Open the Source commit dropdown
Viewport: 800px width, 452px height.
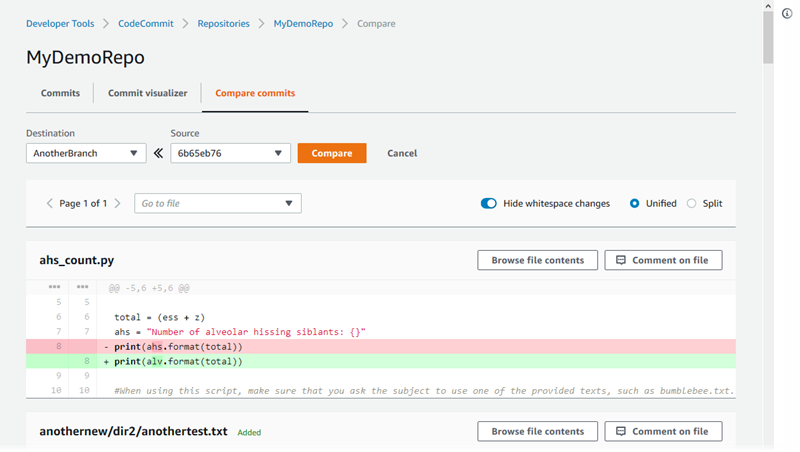coord(230,153)
